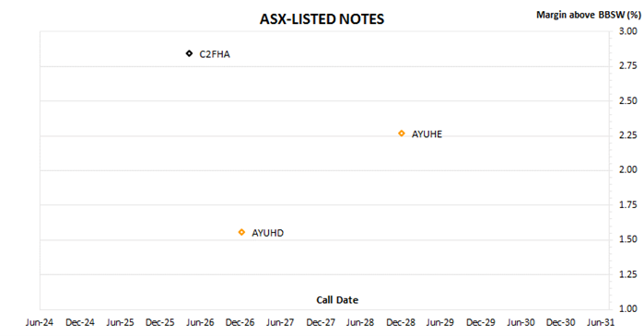This screenshot has width=644, height=336.
Task: Click the AYUHD orange diamond marker
Action: [241, 232]
